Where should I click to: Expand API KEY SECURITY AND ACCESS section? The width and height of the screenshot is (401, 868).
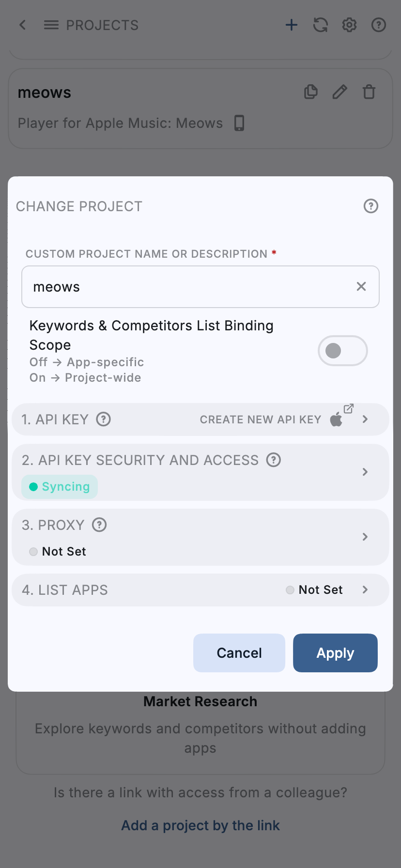365,472
